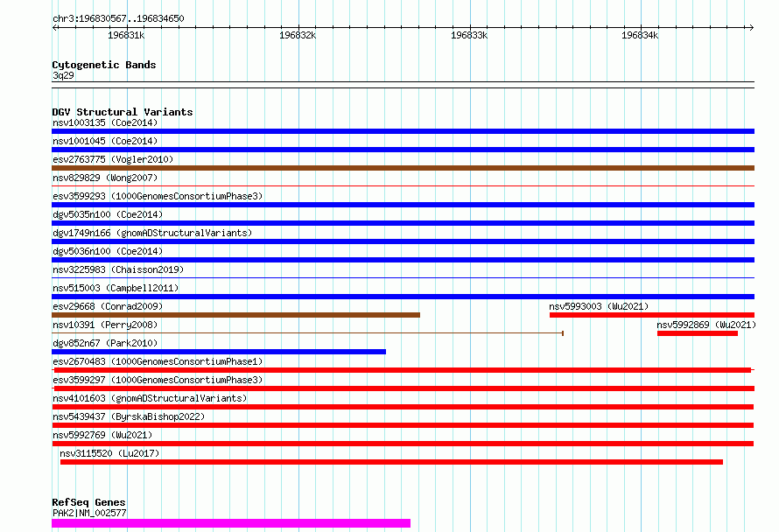Click nsv5992769 (Wu2021) label
The width and height of the screenshot is (779, 532).
pos(102,435)
